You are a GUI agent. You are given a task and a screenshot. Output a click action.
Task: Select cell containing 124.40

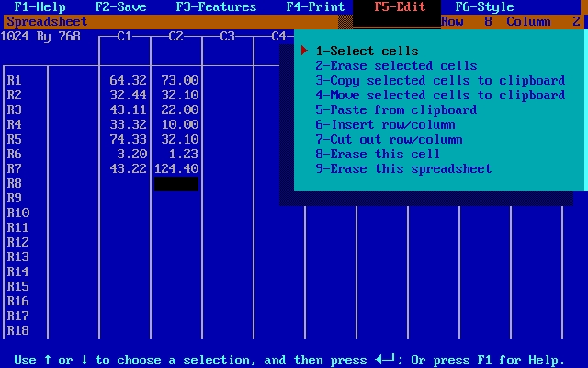(x=176, y=169)
